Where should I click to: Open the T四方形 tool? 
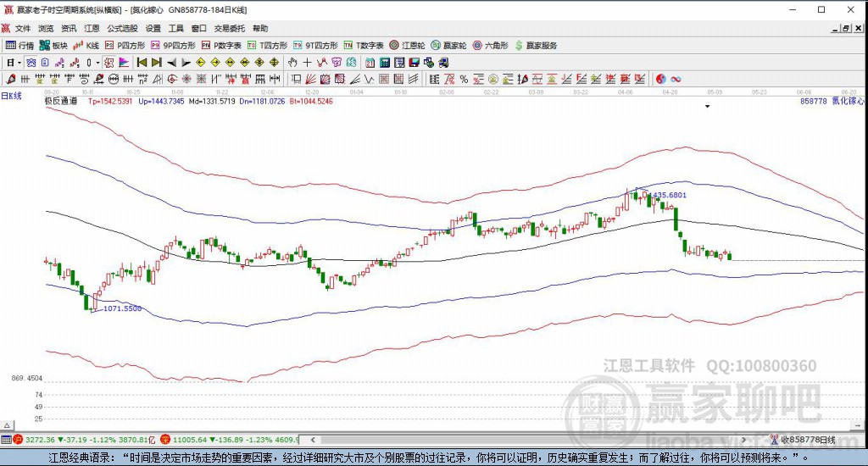click(x=267, y=46)
